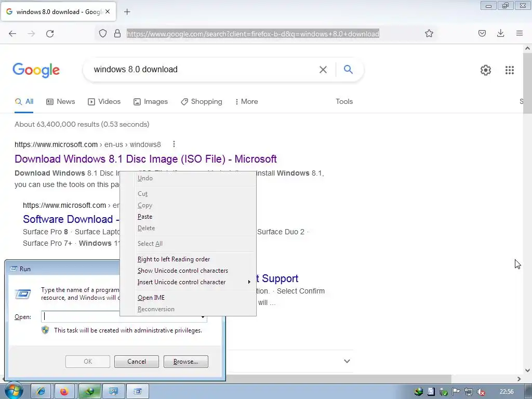Switch to Shopping results tab
The height and width of the screenshot is (399, 532).
point(202,101)
